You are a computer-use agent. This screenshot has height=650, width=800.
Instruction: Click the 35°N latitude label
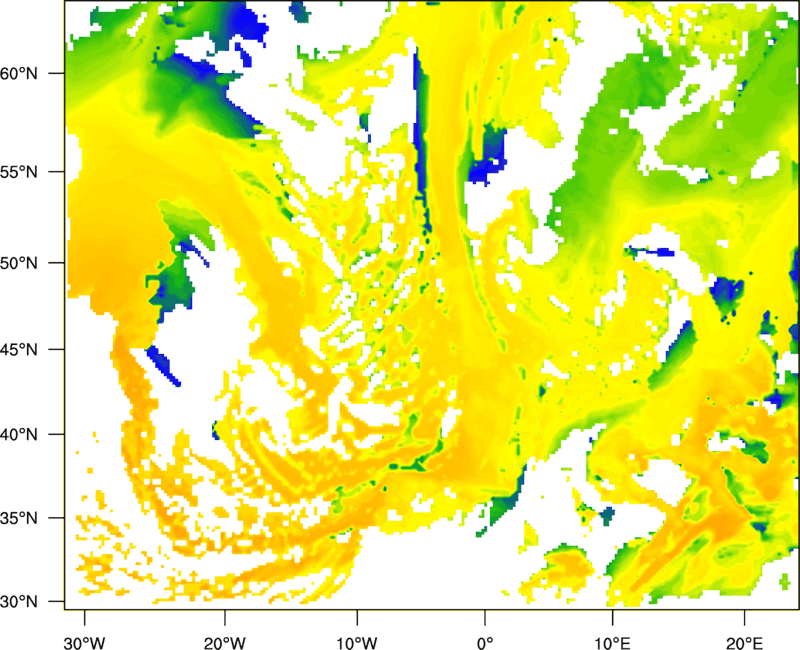pos(19,518)
